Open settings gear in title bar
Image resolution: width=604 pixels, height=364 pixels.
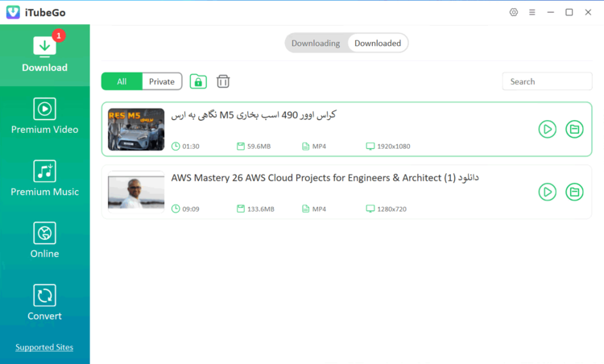[514, 12]
